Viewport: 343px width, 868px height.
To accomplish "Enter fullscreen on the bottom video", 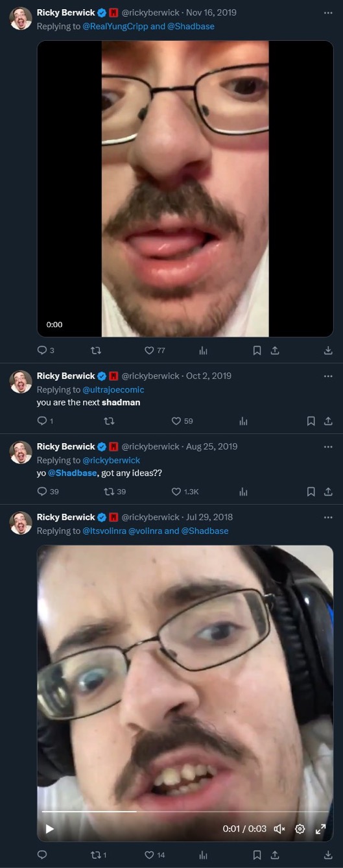I will click(320, 828).
